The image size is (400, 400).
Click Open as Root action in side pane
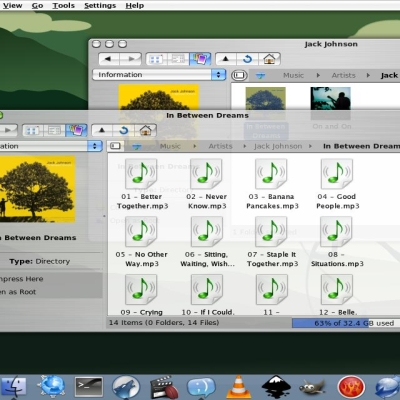tap(18, 292)
